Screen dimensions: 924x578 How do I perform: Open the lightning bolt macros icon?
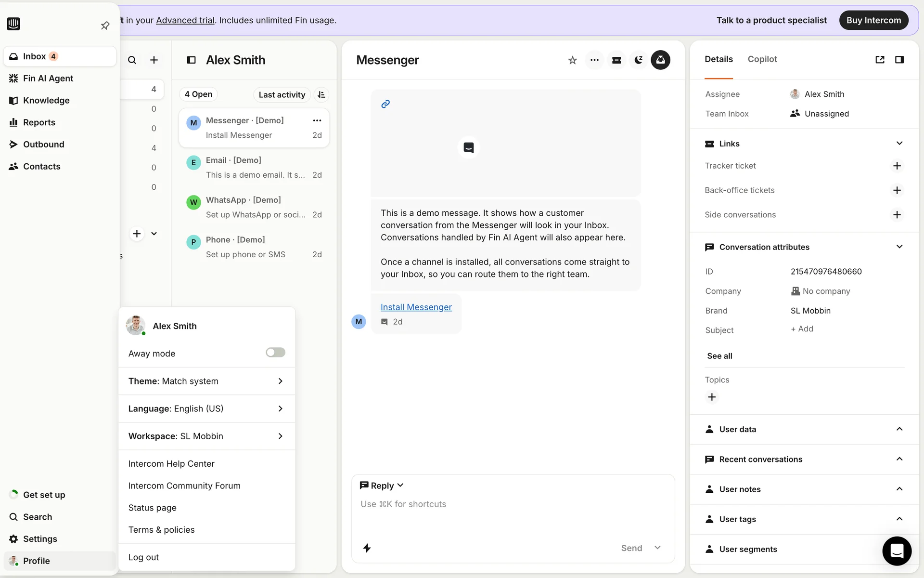(367, 548)
